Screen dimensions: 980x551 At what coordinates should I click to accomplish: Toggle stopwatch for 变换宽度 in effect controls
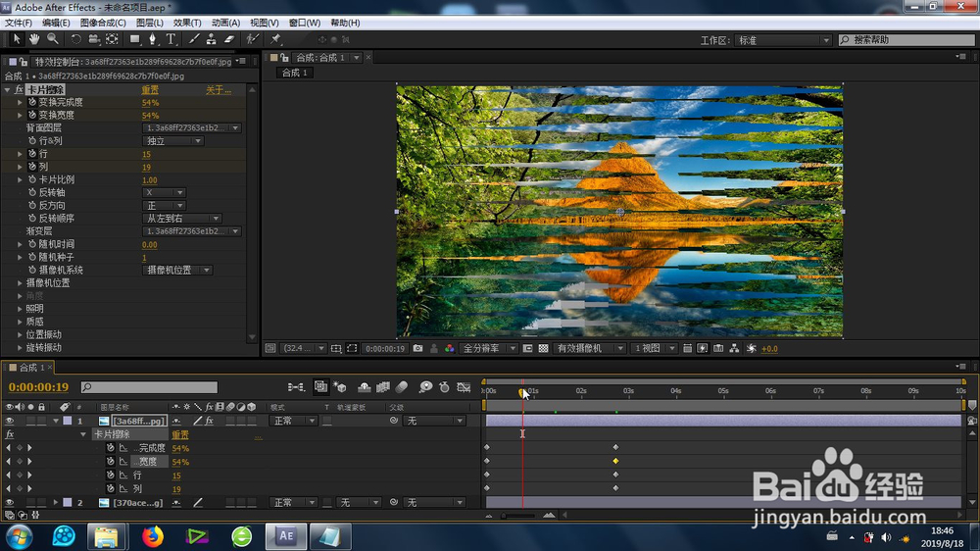(32, 115)
